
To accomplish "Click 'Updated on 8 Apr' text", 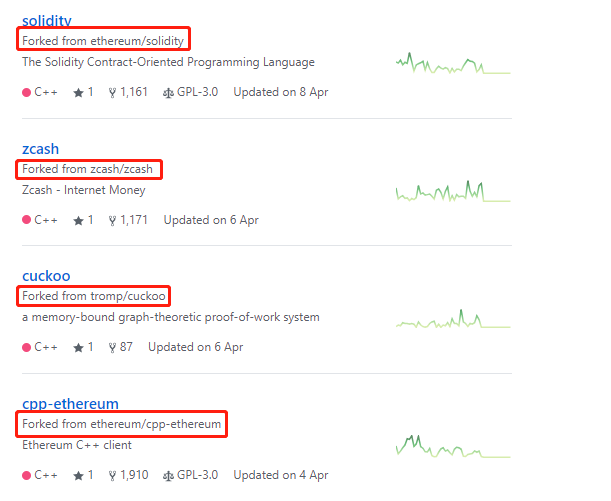I will (x=281, y=92).
